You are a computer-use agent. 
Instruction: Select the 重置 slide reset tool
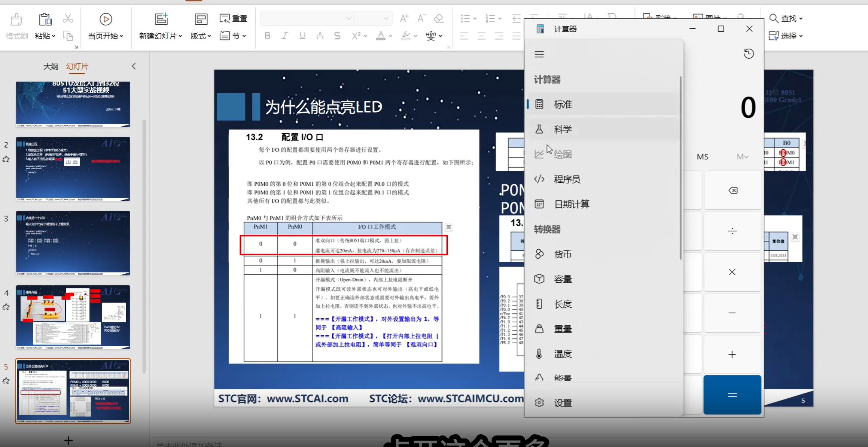pos(233,18)
